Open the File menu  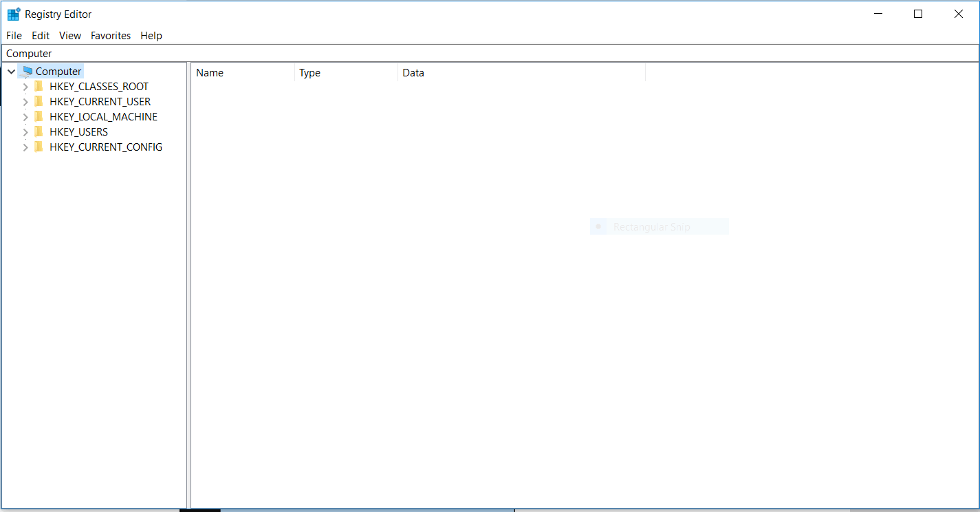pyautogui.click(x=14, y=36)
